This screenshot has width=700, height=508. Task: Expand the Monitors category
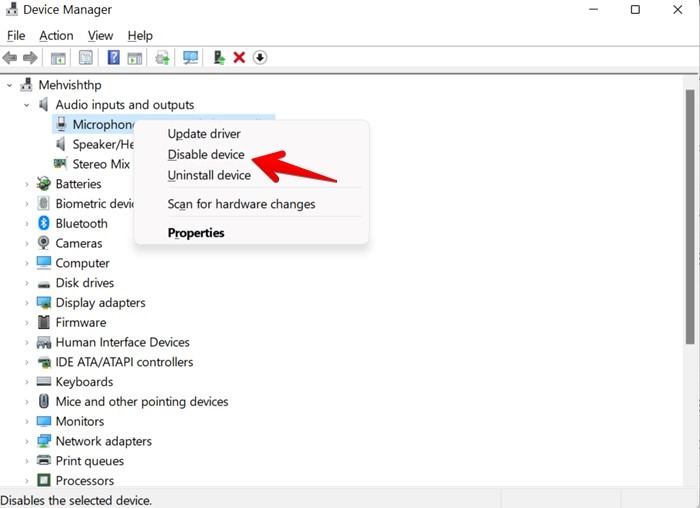pyautogui.click(x=27, y=421)
